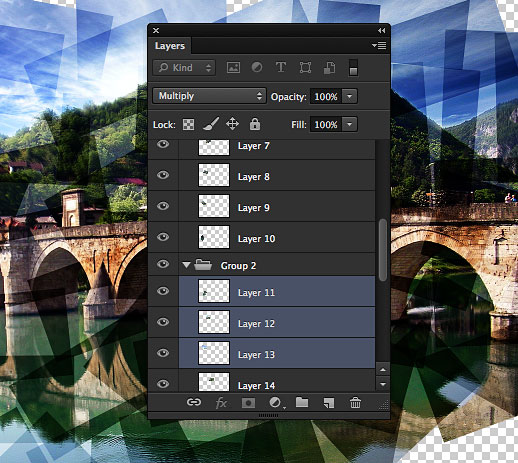Hide Layer 10 with its eye icon
Screen dimensions: 518x463
[163, 237]
